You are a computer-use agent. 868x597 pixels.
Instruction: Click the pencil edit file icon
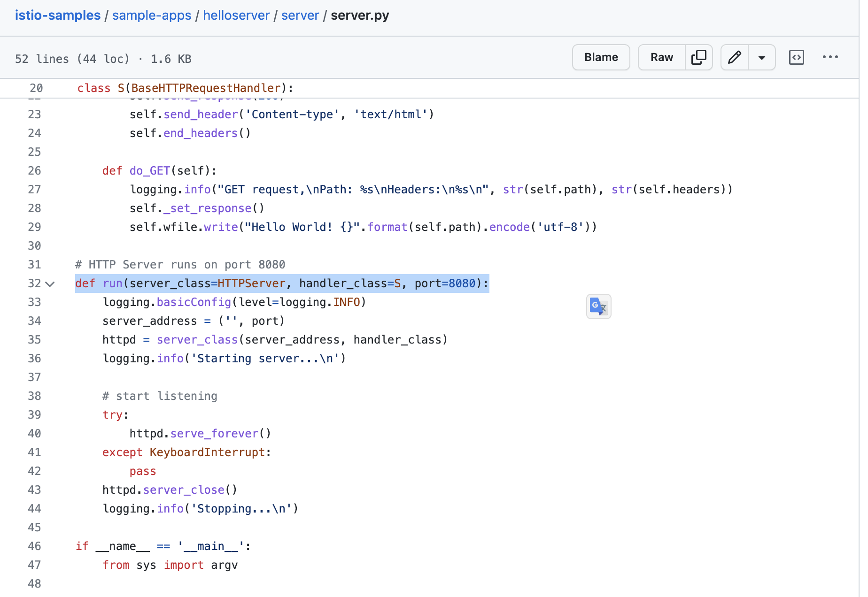(734, 57)
